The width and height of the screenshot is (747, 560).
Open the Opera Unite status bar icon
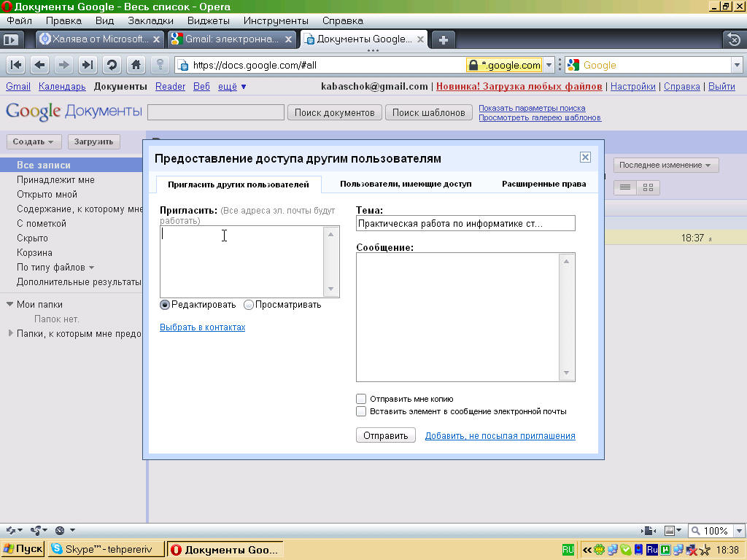click(38, 531)
